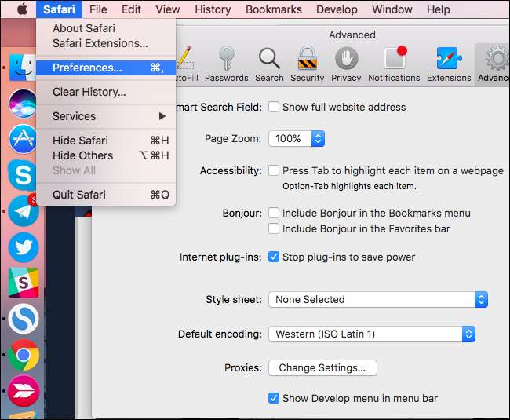Screen dimensions: 510x420
Task: Select Clear History… menu item
Action: click(106, 92)
